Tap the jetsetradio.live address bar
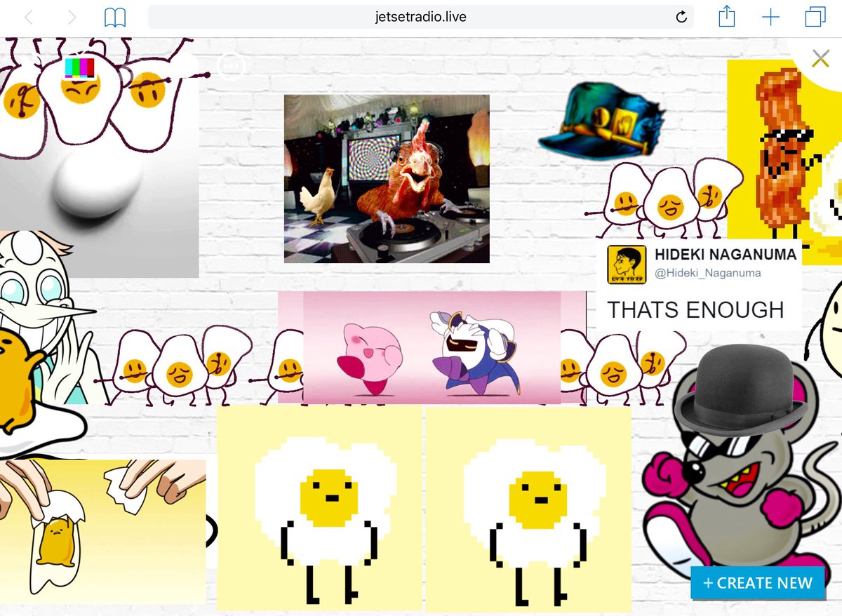This screenshot has height=616, width=842. point(420,18)
